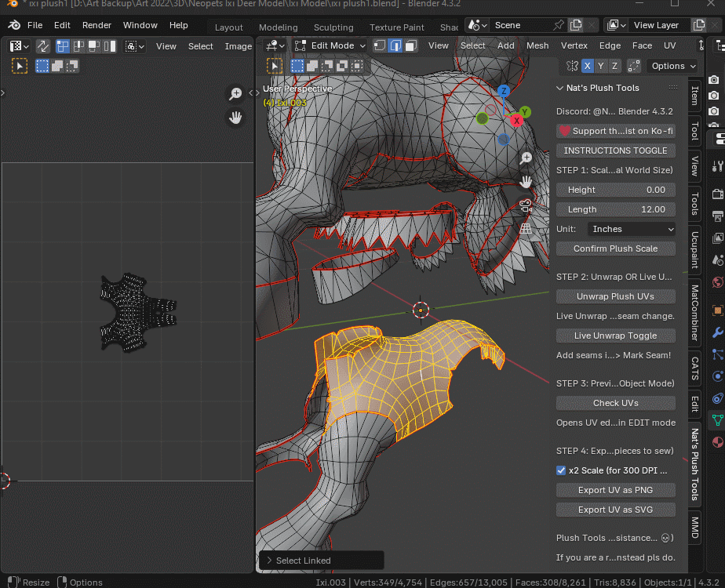Open Edge menu in 3D viewport
725x588 pixels.
[x=610, y=45]
